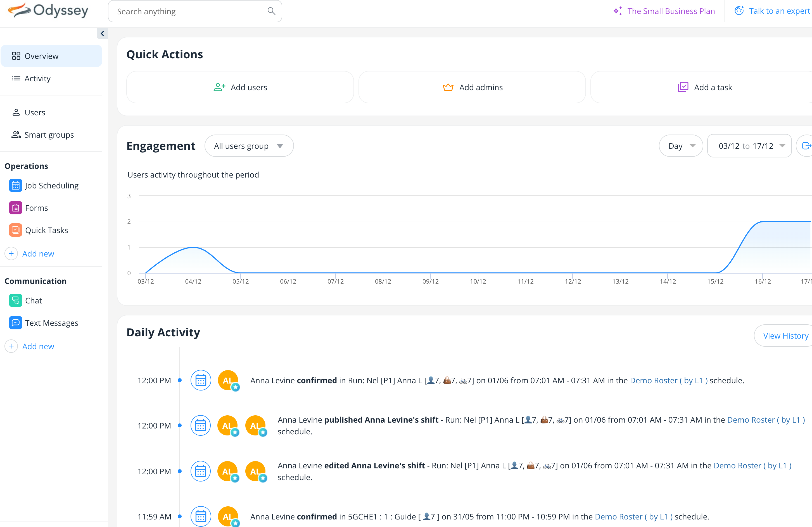Open the All users group dropdown
This screenshot has width=812, height=527.
[249, 146]
